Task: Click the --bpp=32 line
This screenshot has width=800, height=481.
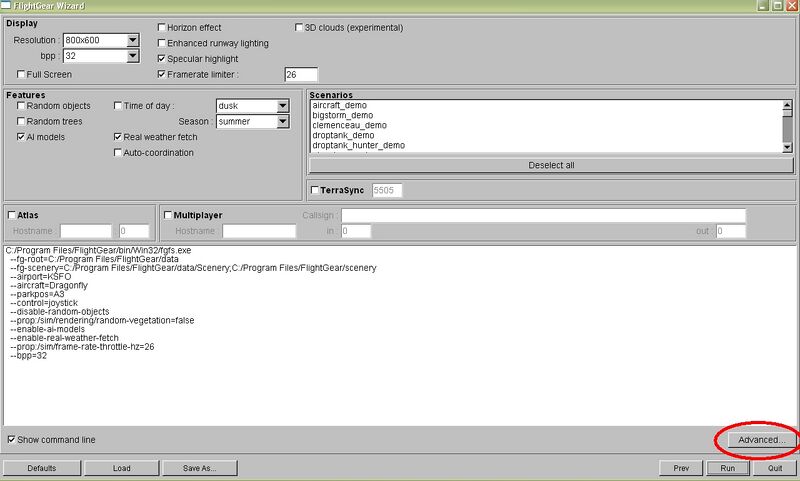Action: [x=29, y=356]
